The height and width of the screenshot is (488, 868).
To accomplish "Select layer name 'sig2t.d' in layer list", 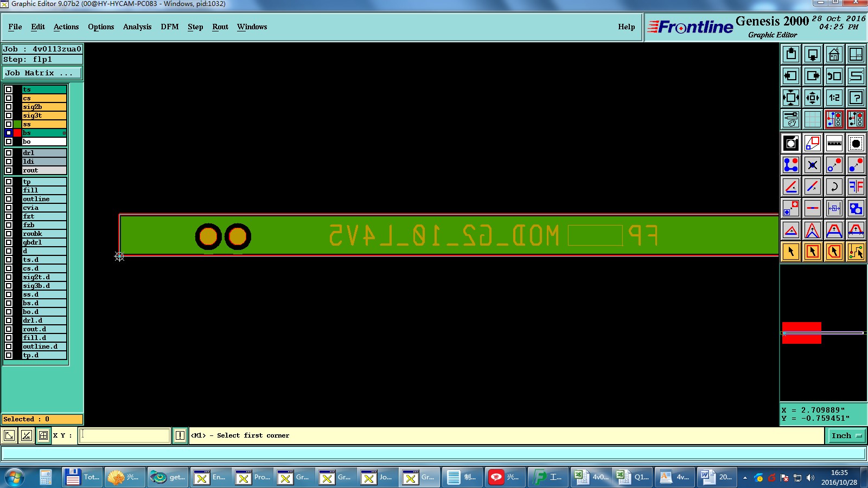I will 44,277.
